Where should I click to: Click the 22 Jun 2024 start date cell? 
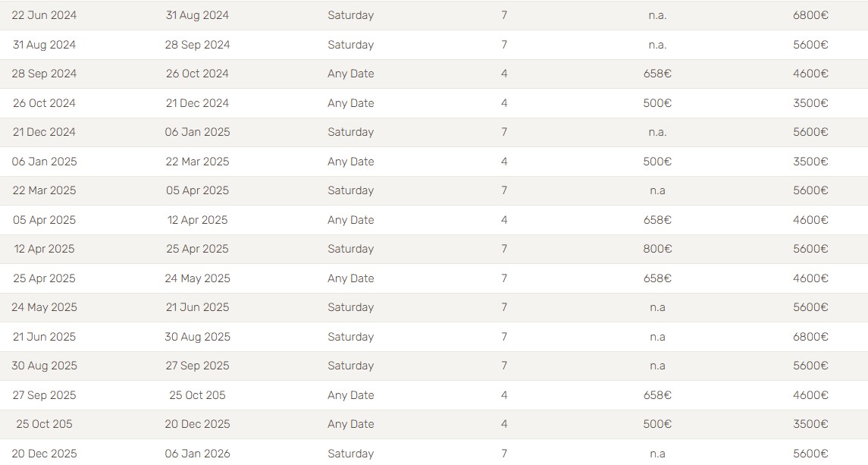pos(44,15)
